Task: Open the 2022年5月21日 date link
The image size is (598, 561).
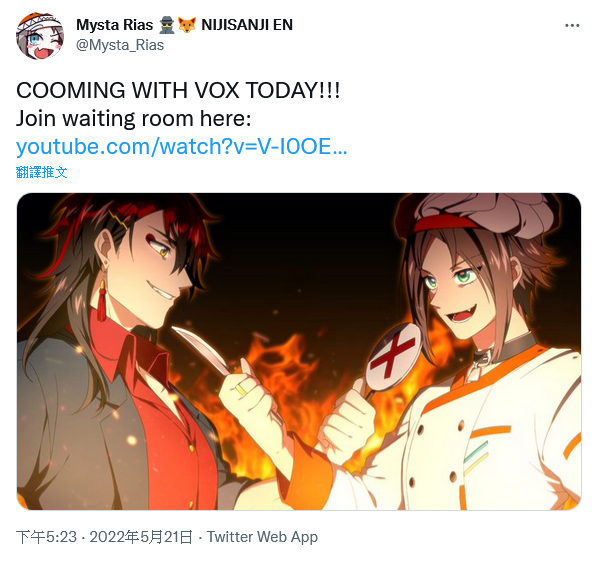Action: click(141, 537)
